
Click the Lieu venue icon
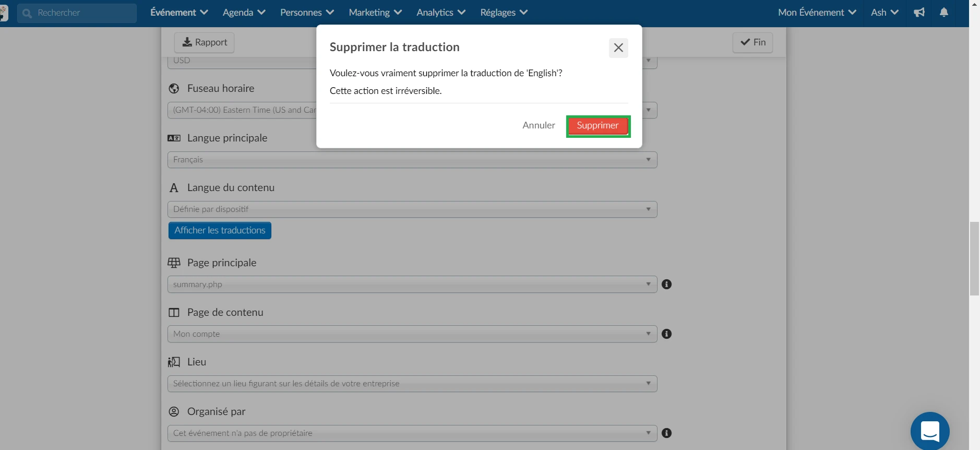click(x=174, y=362)
